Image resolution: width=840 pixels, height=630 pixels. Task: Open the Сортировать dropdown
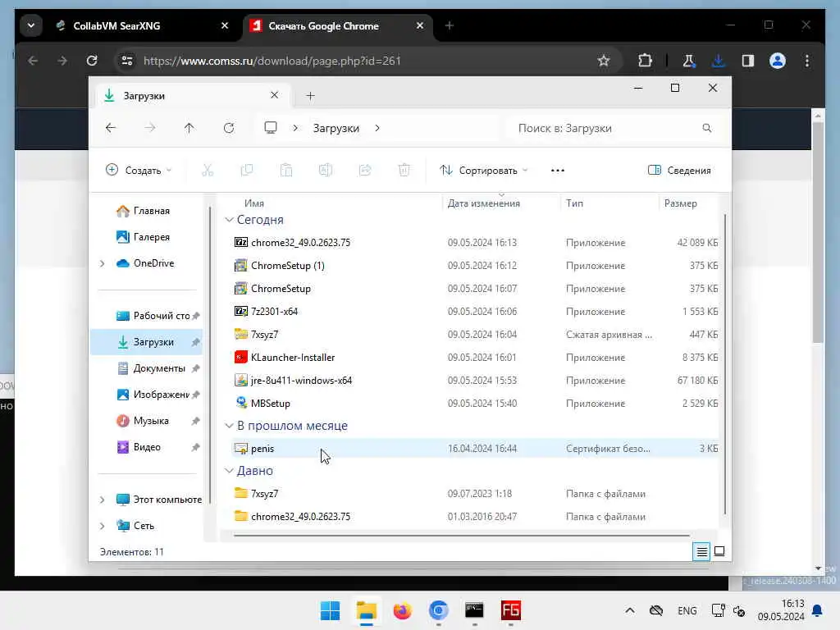coord(484,171)
